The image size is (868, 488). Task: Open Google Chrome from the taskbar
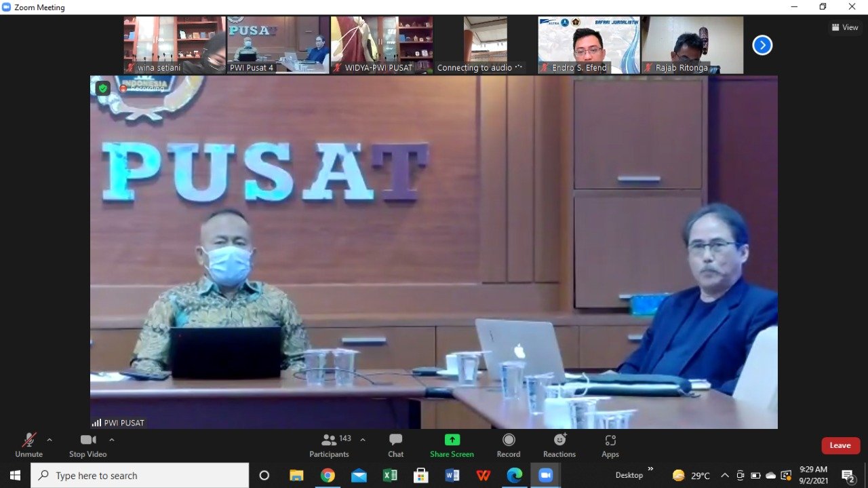pos(328,475)
